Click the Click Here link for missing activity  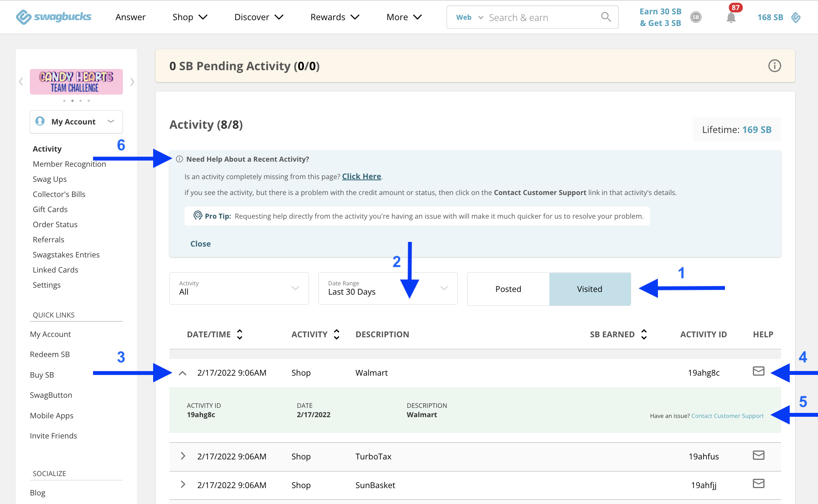point(361,176)
